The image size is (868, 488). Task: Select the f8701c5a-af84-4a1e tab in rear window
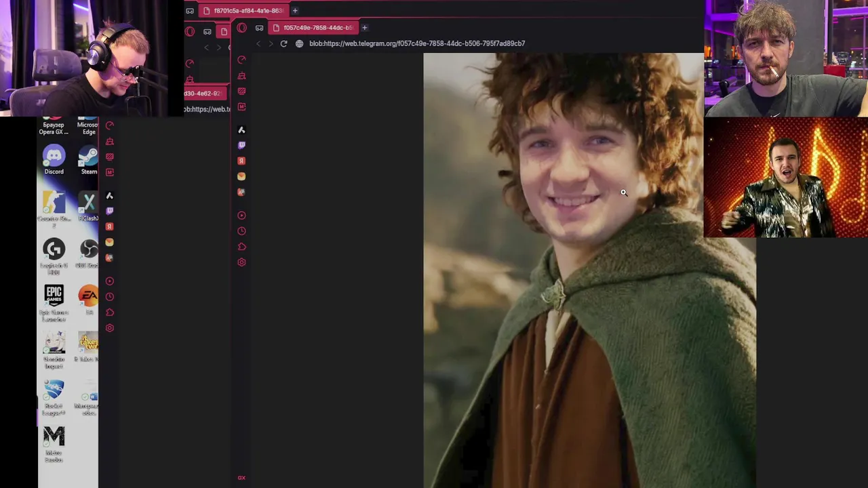coord(243,11)
